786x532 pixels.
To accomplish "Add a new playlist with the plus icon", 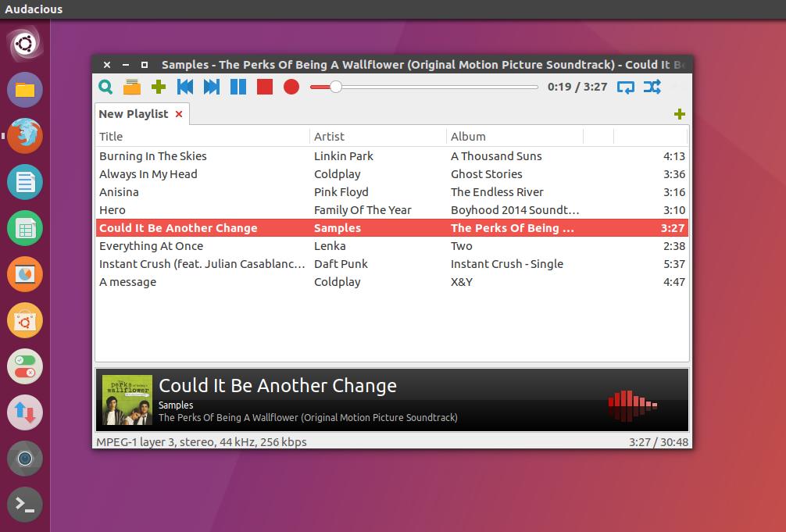I will click(680, 114).
